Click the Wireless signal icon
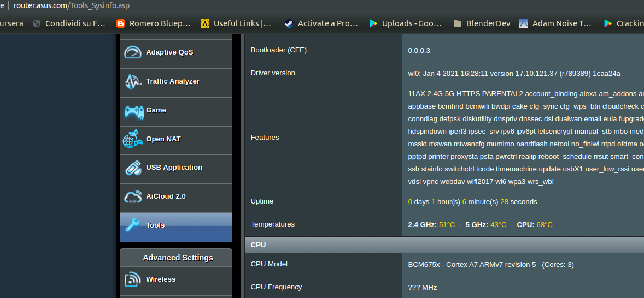Screen dimensions: 644x298 click(x=133, y=279)
